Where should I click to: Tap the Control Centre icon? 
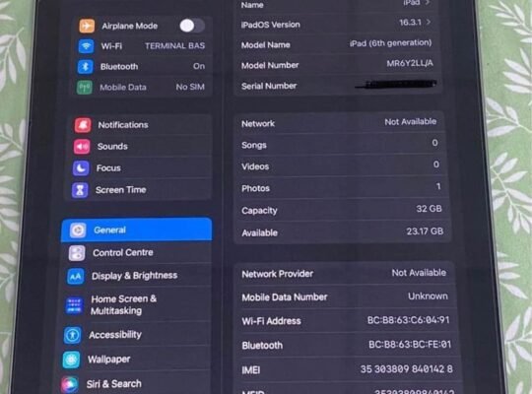(77, 253)
